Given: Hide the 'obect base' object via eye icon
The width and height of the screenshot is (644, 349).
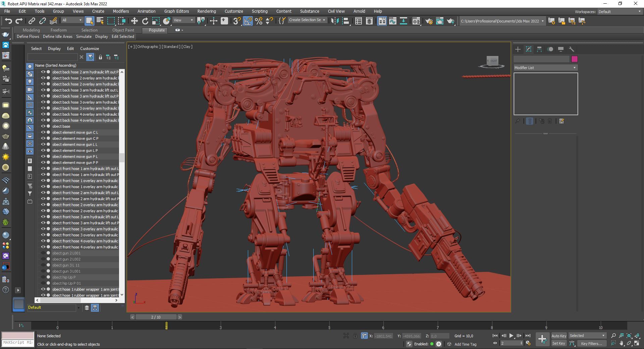Looking at the screenshot, I should [x=43, y=126].
